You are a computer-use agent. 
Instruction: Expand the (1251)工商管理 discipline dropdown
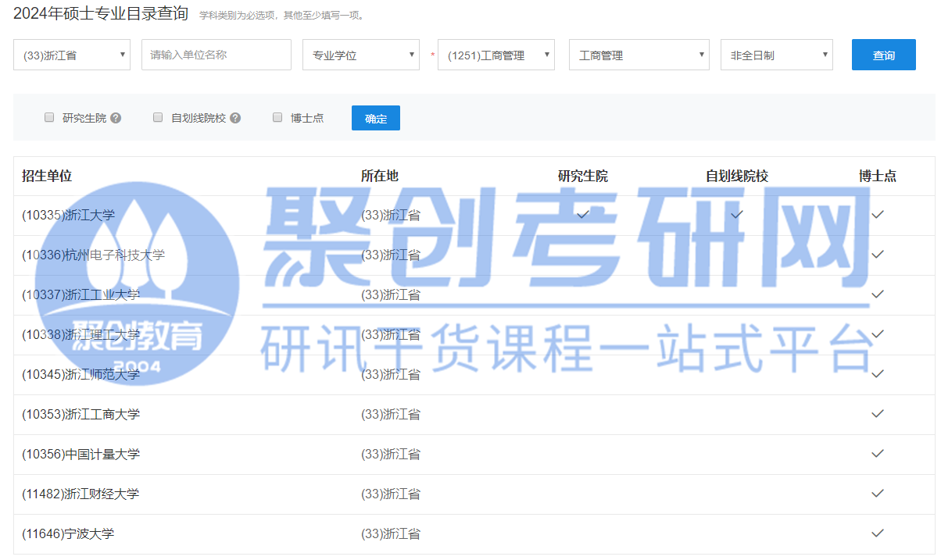click(496, 55)
